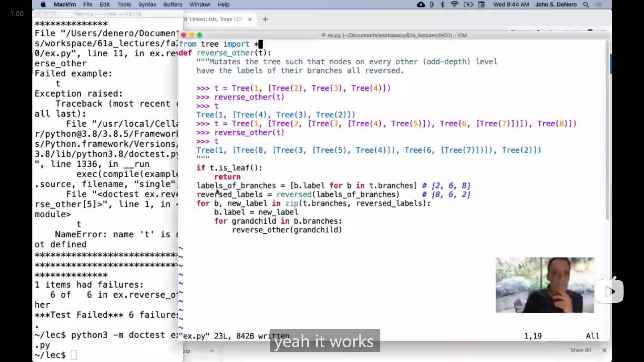Expand the zip download options chevron
644x362 pixels.
212,351
